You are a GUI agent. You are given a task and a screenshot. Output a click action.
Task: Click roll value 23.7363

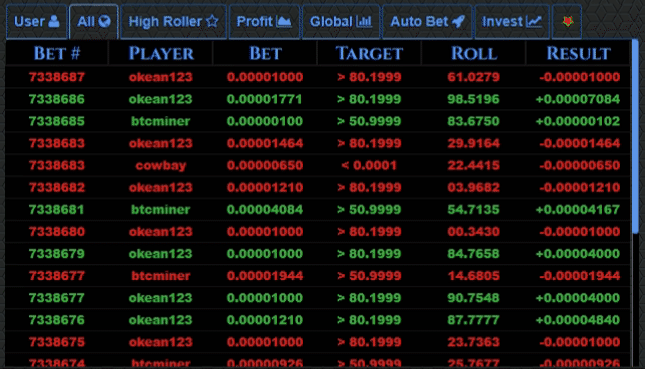473,342
